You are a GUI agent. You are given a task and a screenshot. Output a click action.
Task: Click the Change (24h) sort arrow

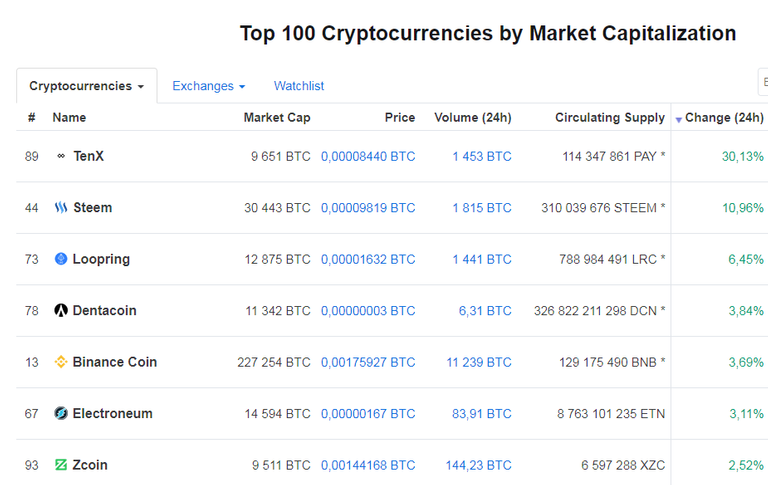(679, 119)
